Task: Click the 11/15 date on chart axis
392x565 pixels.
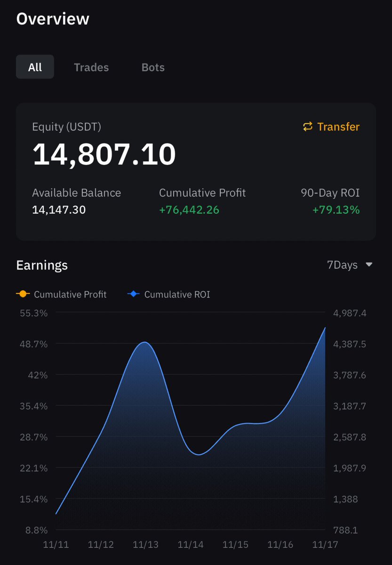Action: 235,545
